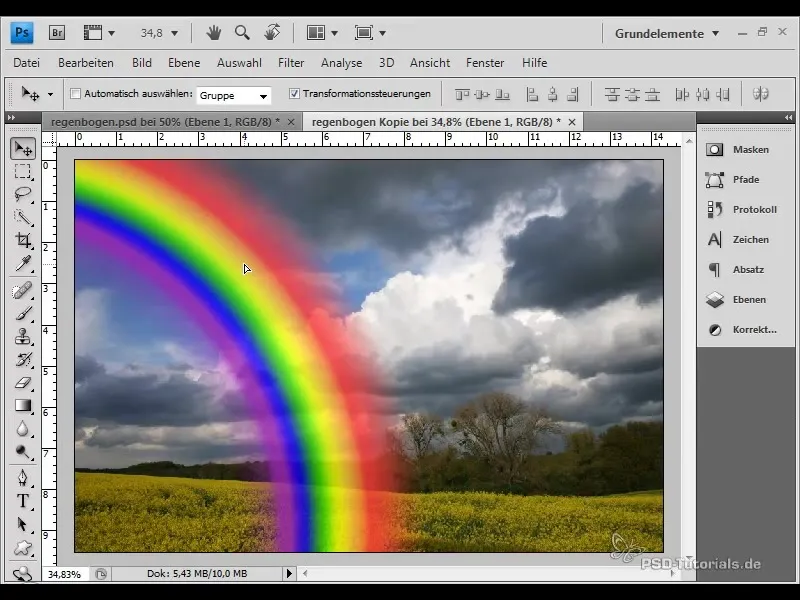The width and height of the screenshot is (800, 600).
Task: Expand the status bar info arrow
Action: click(289, 573)
